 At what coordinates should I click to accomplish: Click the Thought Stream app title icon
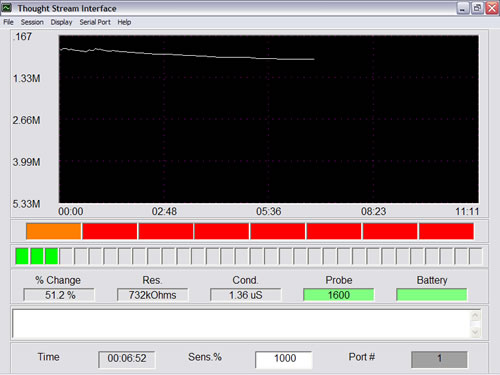(7, 8)
